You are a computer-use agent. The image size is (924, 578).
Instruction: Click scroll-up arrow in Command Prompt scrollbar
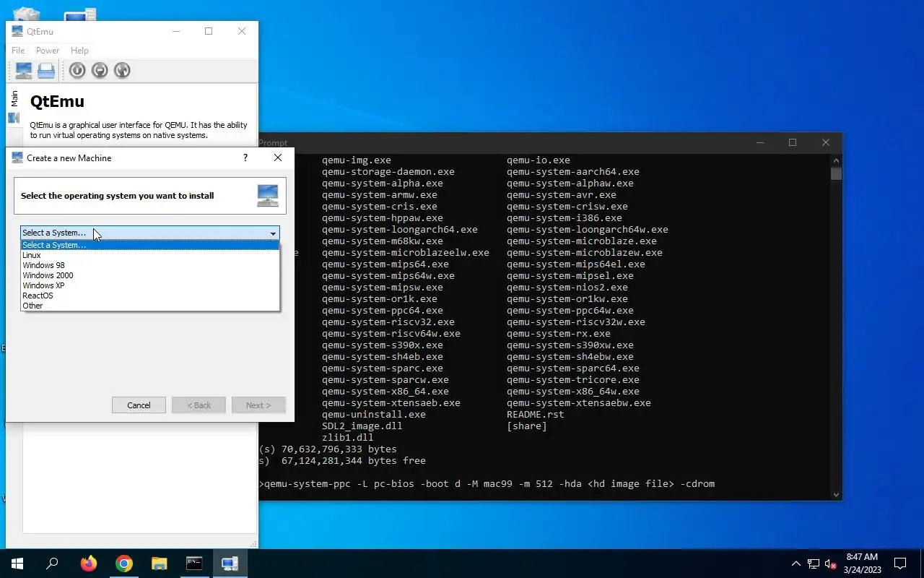click(x=837, y=160)
